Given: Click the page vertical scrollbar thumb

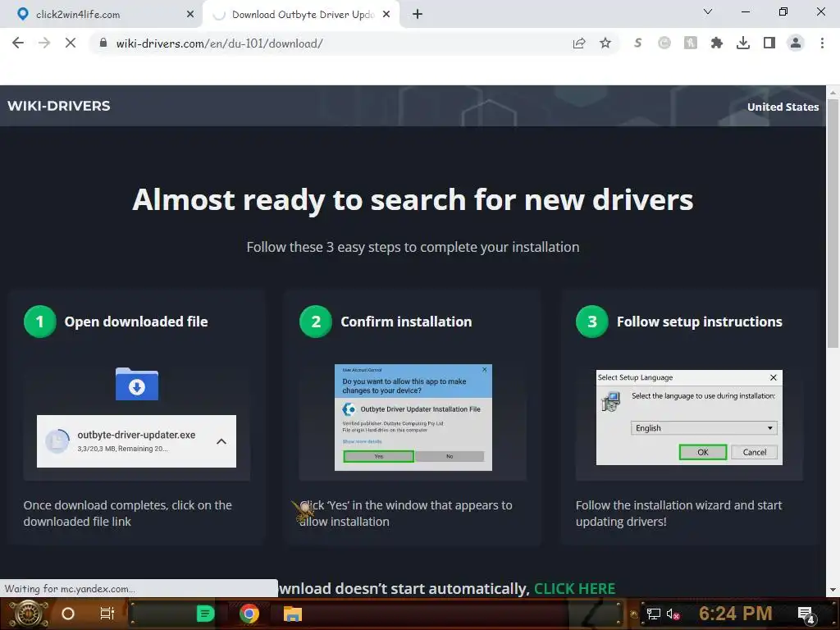Looking at the screenshot, I should (x=833, y=224).
